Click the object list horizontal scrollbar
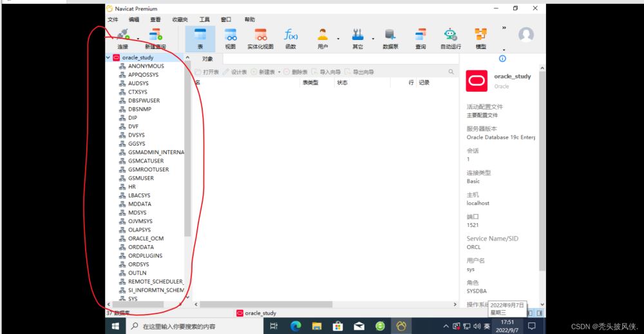The width and height of the screenshot is (644, 334). click(266, 304)
